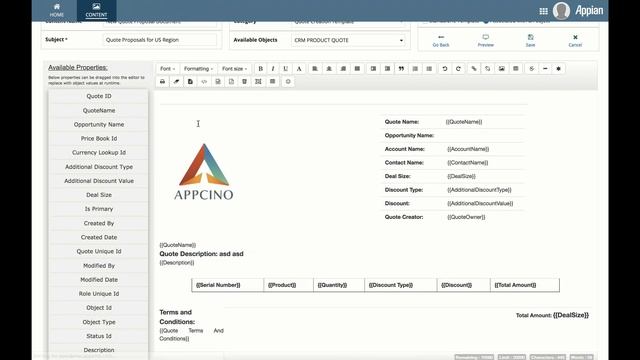This screenshot has width=640, height=360.
Task: Select the CONTENT tab
Action: 96,11
